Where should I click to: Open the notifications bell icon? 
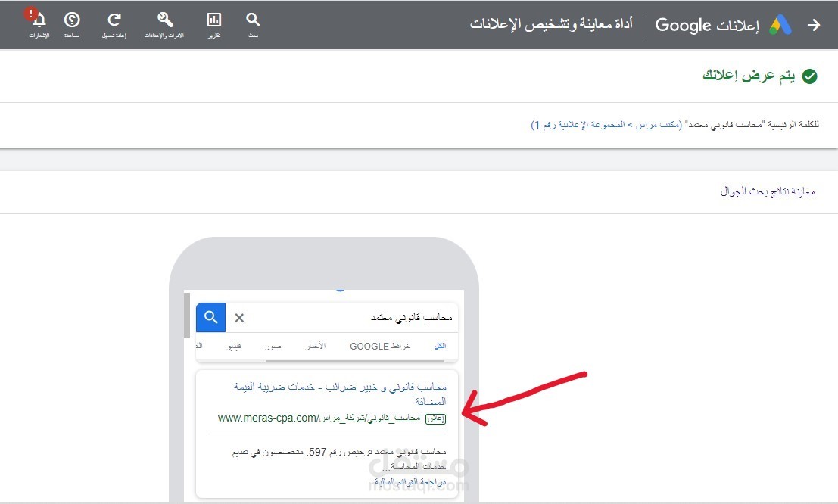pos(39,21)
